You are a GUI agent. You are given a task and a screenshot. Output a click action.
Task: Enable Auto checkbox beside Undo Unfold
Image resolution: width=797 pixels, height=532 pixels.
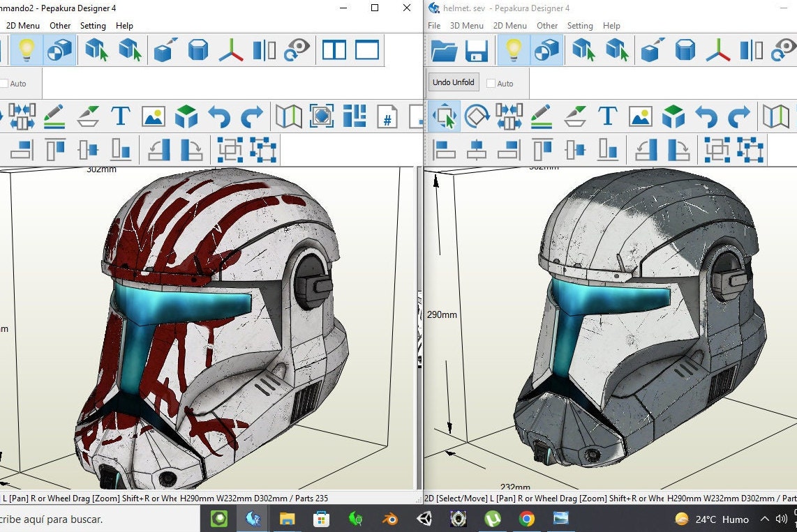(x=491, y=84)
